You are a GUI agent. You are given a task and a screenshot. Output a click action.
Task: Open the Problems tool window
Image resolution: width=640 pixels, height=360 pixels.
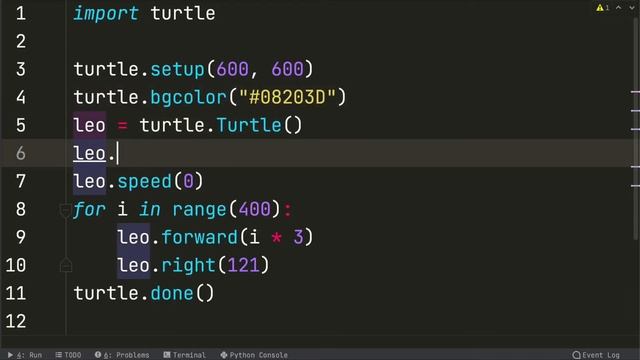click(x=122, y=355)
